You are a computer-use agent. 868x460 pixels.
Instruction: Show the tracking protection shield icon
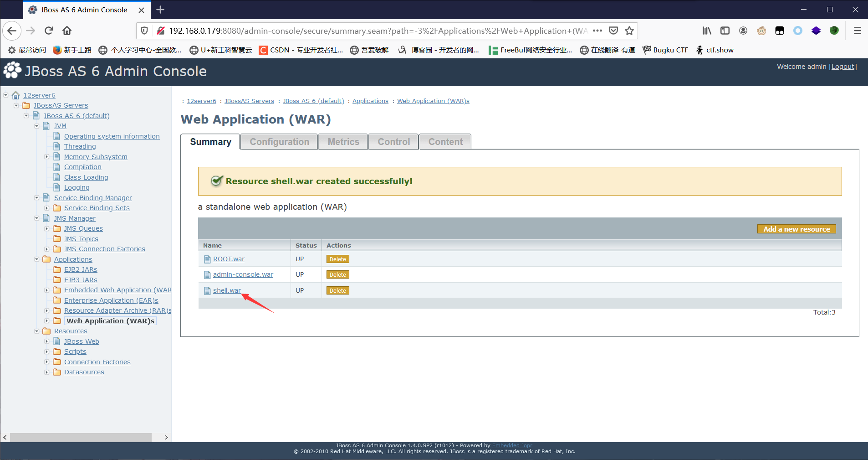point(144,31)
